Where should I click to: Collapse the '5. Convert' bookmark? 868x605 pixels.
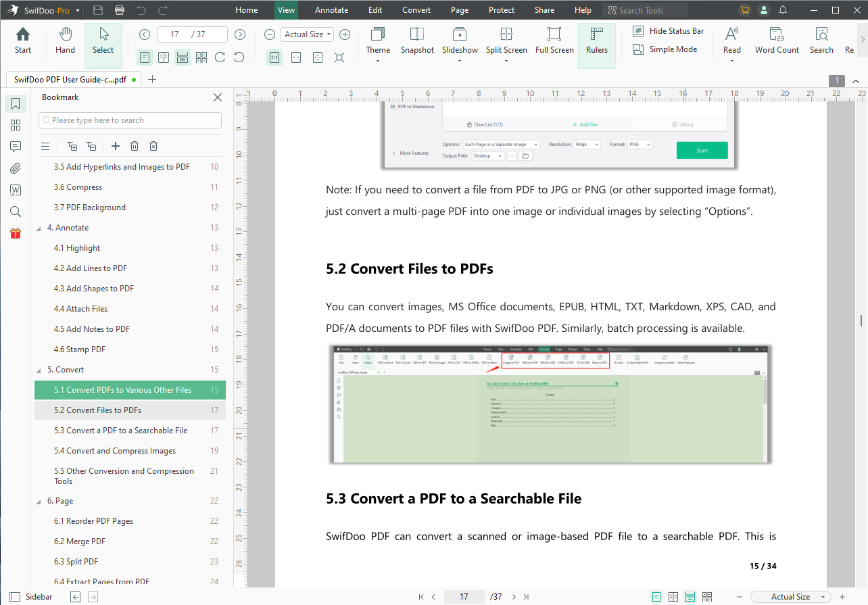point(39,370)
